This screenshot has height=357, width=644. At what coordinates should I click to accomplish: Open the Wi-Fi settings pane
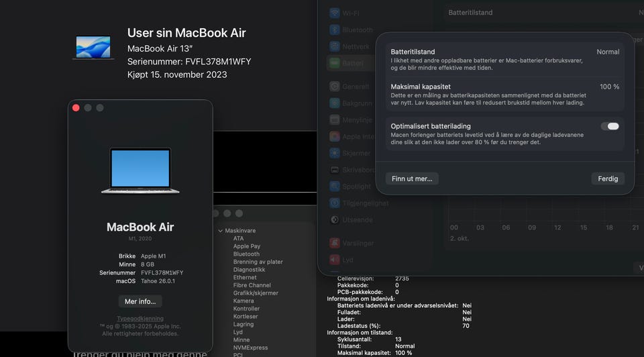click(351, 13)
